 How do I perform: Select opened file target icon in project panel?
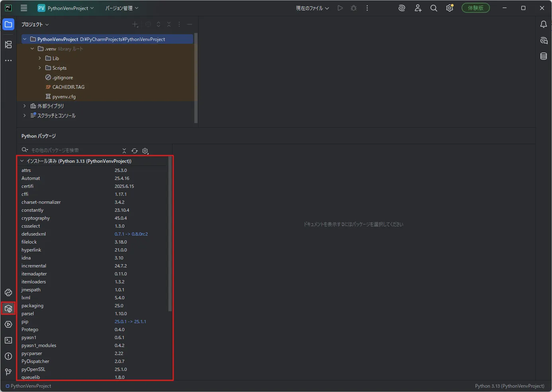pos(148,24)
